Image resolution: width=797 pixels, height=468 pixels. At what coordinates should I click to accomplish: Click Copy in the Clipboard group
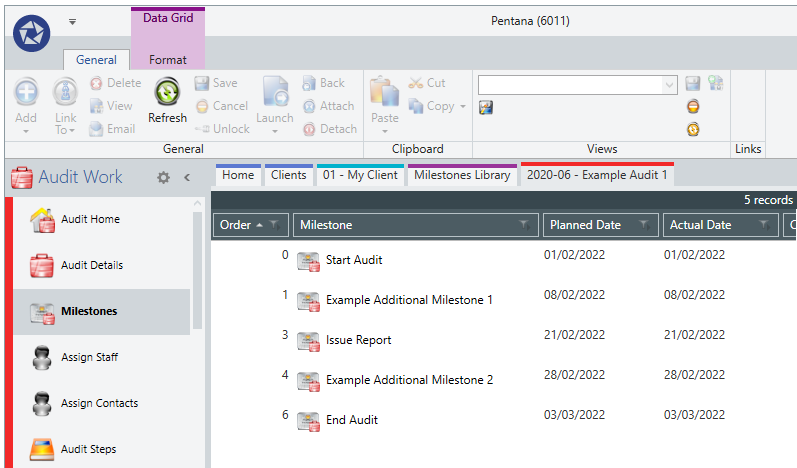tap(432, 106)
